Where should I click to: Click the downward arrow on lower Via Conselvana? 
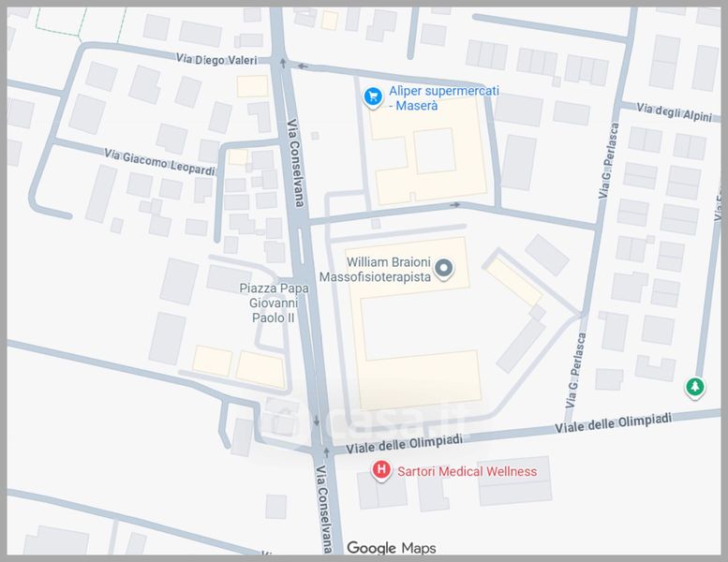[316, 421]
